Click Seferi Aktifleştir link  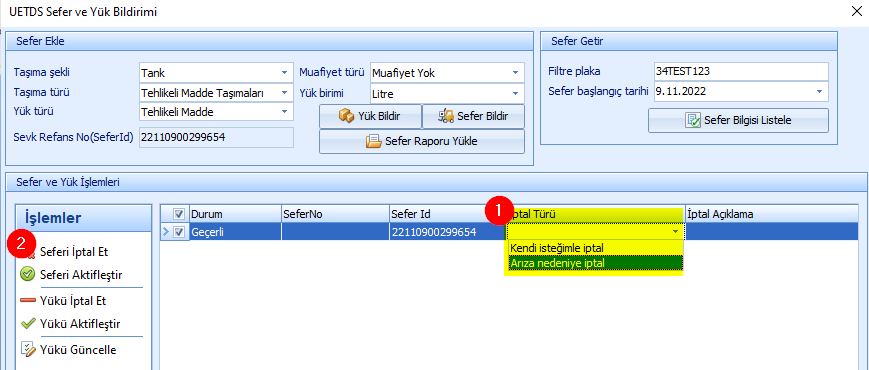(x=81, y=274)
